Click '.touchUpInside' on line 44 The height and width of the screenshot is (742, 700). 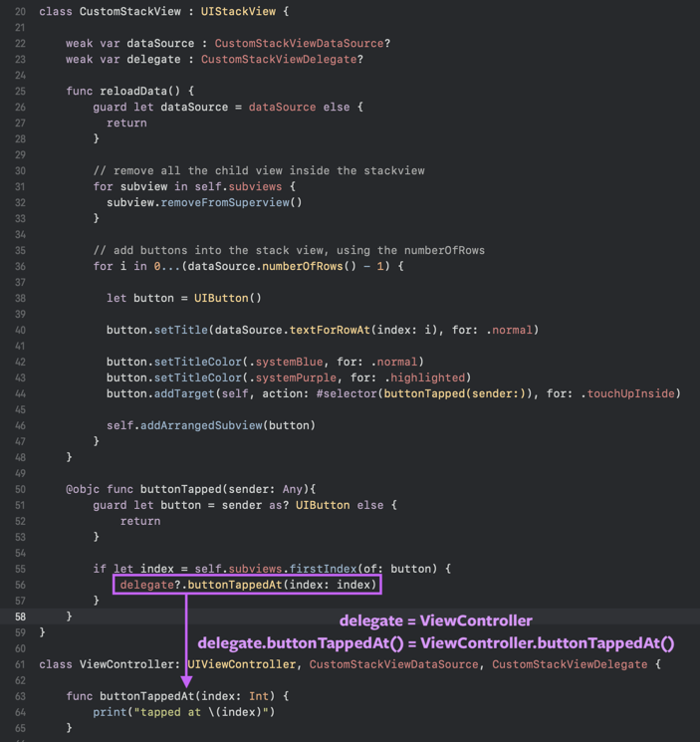coord(627,393)
